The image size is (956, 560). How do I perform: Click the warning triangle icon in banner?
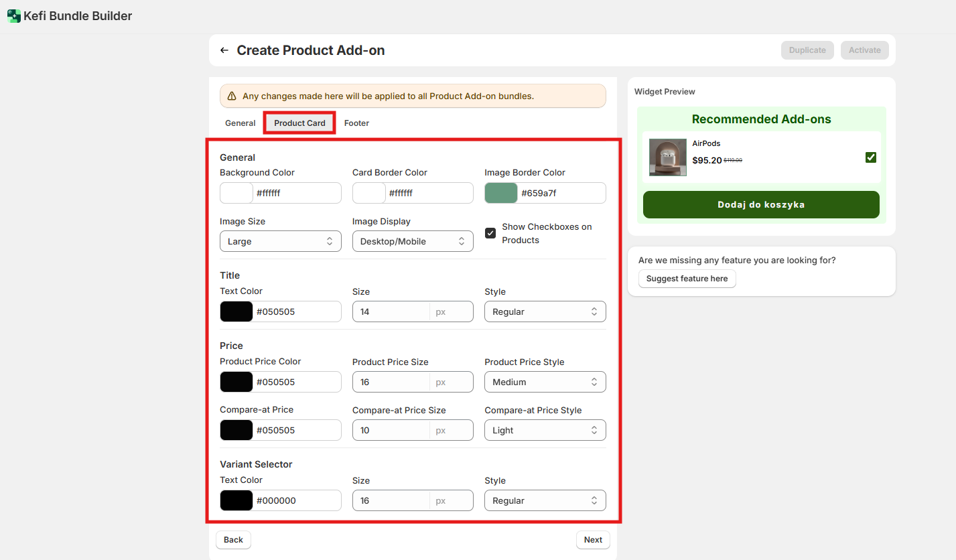[232, 96]
